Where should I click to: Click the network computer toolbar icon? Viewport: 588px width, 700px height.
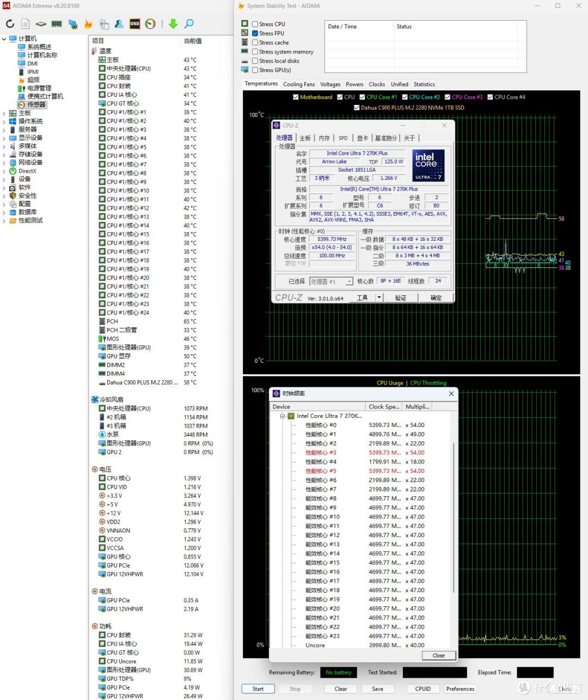pos(72,24)
